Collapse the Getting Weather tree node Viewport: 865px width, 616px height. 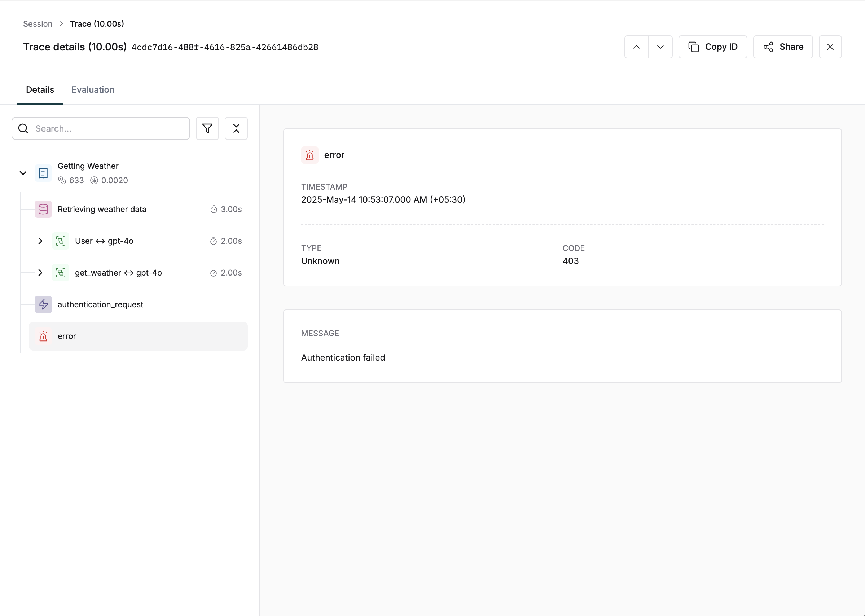click(x=23, y=173)
